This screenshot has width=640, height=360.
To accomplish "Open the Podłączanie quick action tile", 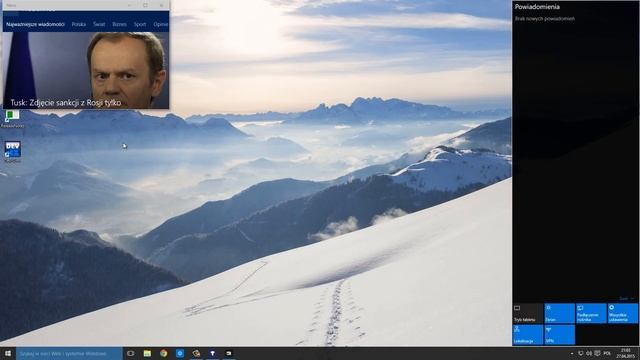I will click(x=591, y=313).
